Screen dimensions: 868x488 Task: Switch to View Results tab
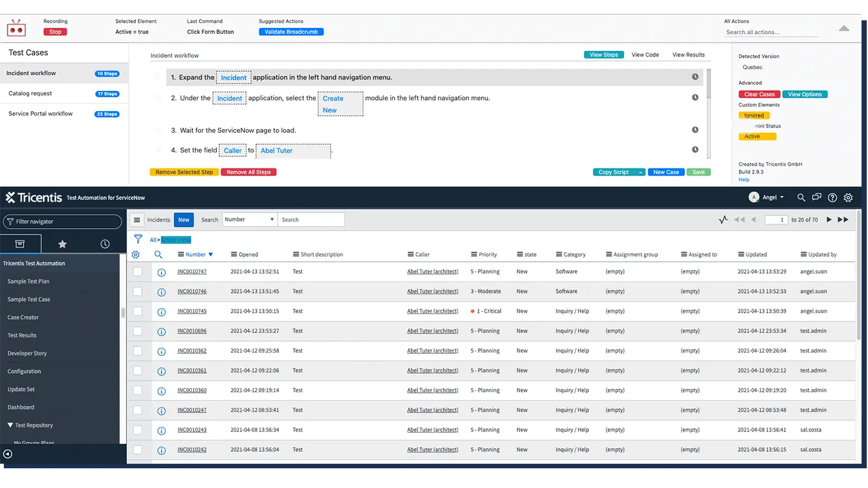pyautogui.click(x=688, y=55)
